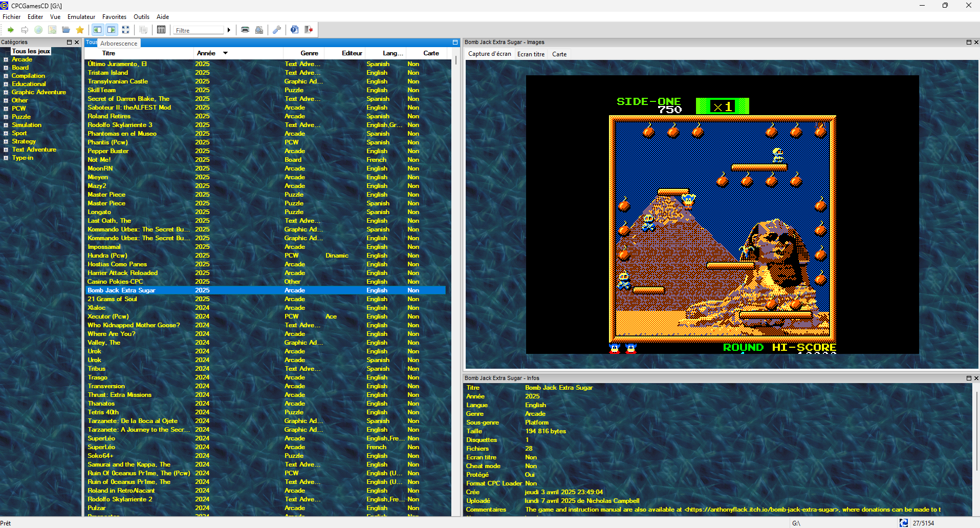Select Tous les jeux tree item

pyautogui.click(x=31, y=51)
